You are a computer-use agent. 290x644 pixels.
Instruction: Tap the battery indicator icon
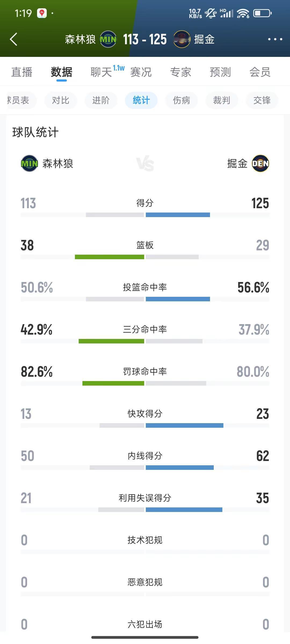(262, 13)
